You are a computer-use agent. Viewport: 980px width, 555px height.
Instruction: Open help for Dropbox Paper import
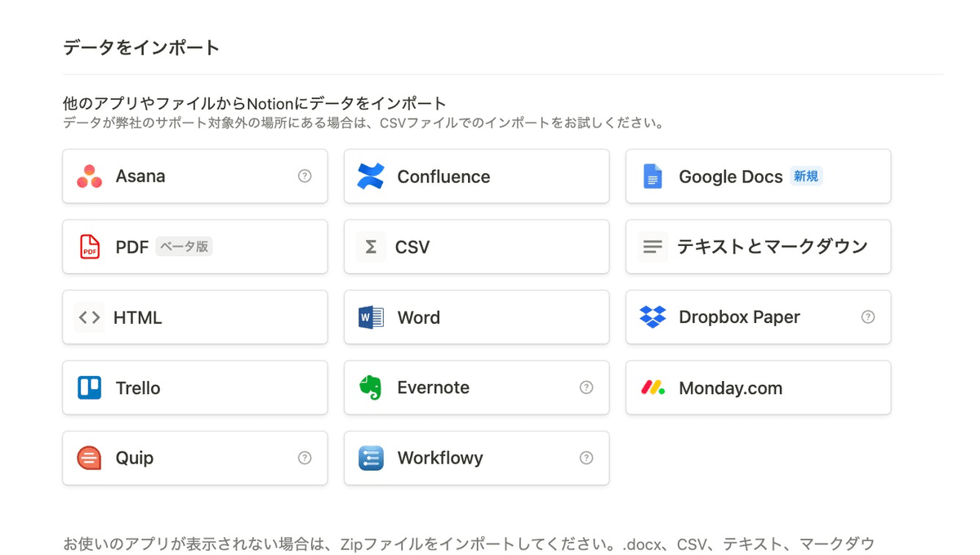tap(868, 317)
